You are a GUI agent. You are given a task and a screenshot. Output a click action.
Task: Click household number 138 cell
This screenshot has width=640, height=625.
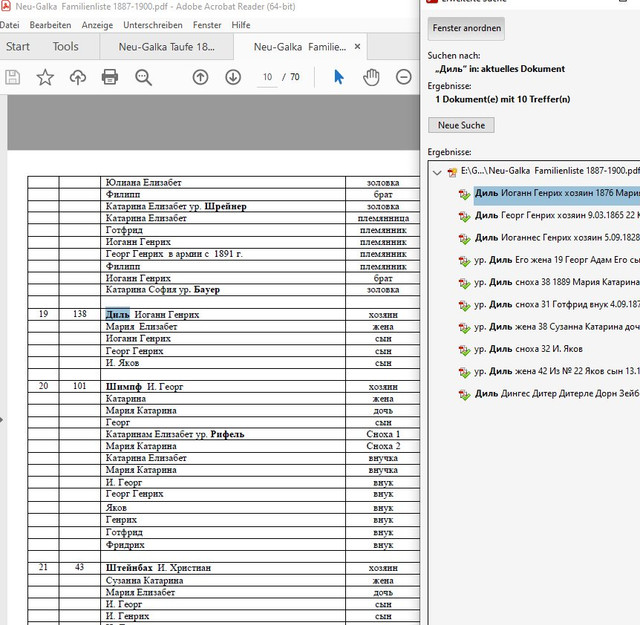point(80,314)
